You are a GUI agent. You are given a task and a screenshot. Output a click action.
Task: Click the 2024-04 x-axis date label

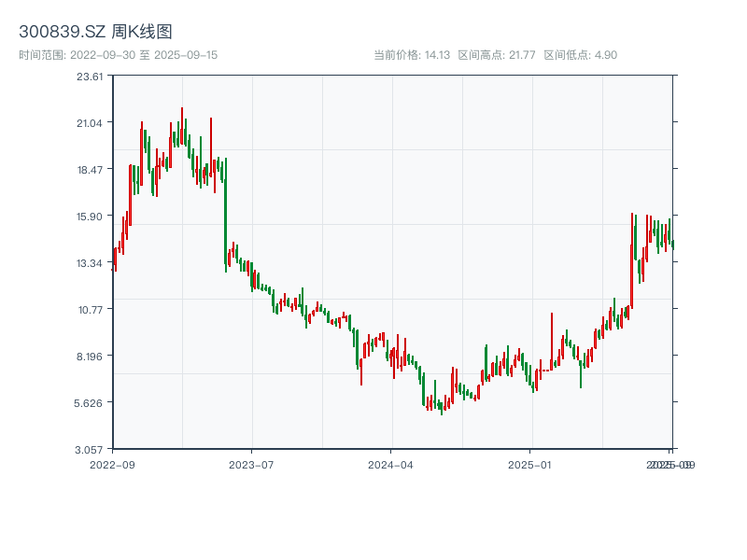click(390, 464)
